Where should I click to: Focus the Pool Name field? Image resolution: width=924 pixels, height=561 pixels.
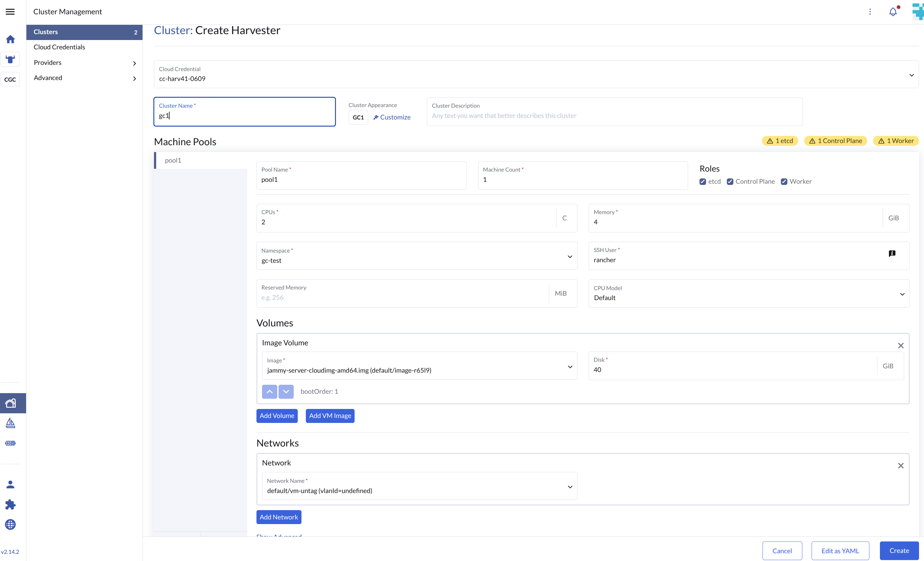[x=361, y=175]
